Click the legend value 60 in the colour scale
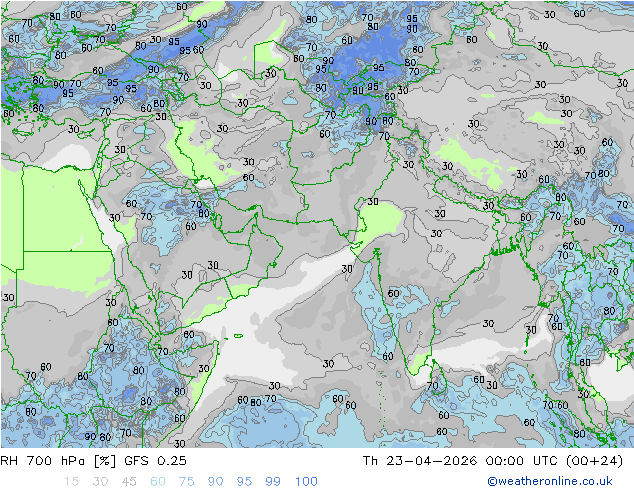 coord(158,482)
